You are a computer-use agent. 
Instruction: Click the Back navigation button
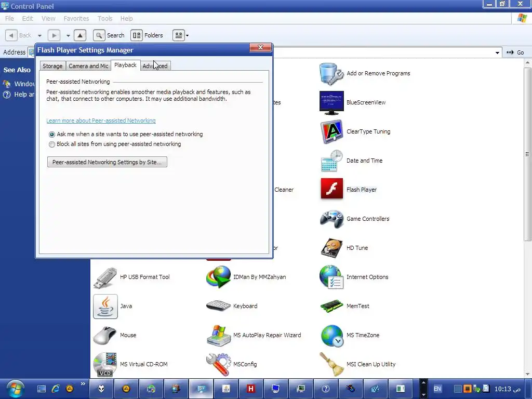pos(19,35)
